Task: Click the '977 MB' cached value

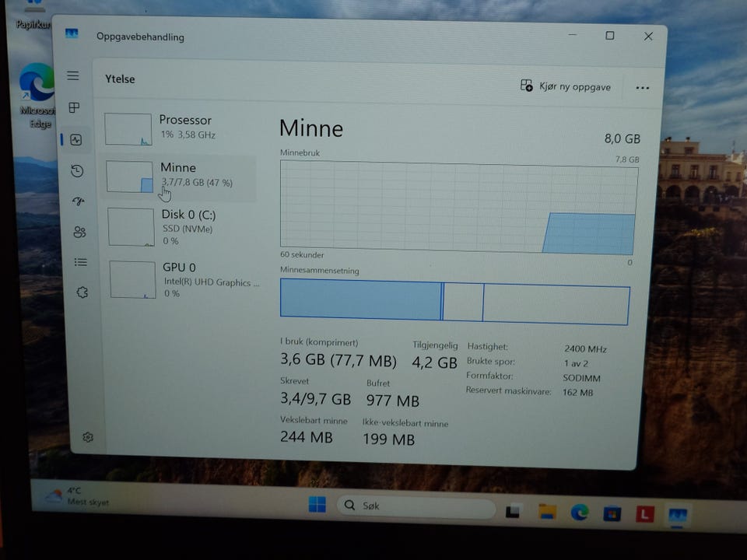Action: [x=393, y=401]
